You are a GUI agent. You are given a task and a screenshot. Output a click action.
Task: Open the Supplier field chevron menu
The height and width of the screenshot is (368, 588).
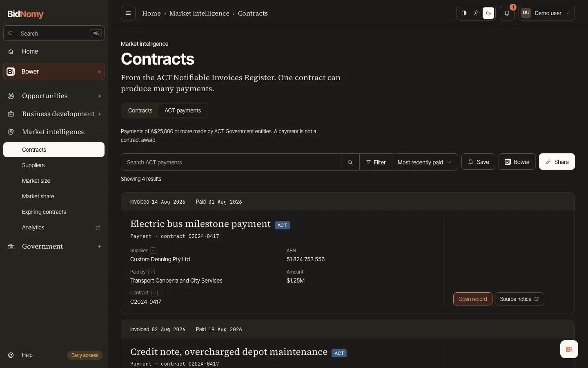[153, 251]
